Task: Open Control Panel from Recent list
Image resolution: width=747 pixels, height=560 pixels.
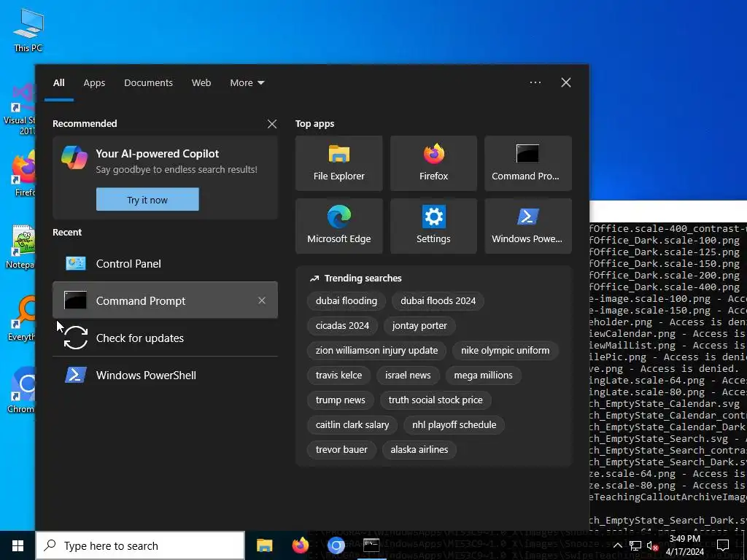Action: point(165,263)
